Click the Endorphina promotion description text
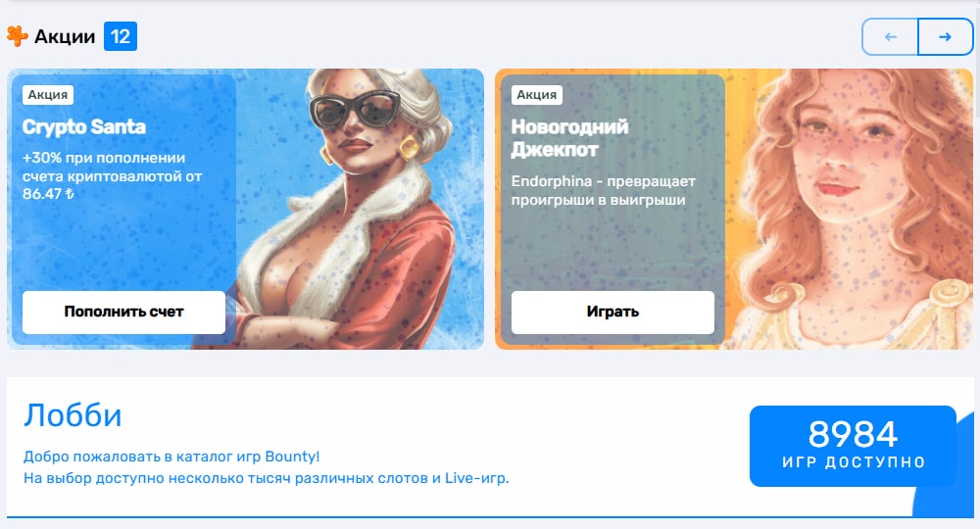The image size is (980, 529). (603, 190)
